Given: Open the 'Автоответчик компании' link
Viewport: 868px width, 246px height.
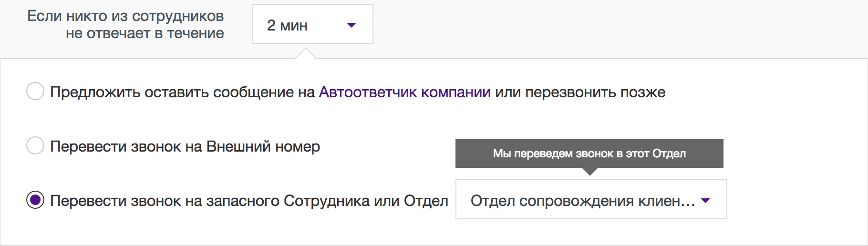Looking at the screenshot, I should click(404, 92).
